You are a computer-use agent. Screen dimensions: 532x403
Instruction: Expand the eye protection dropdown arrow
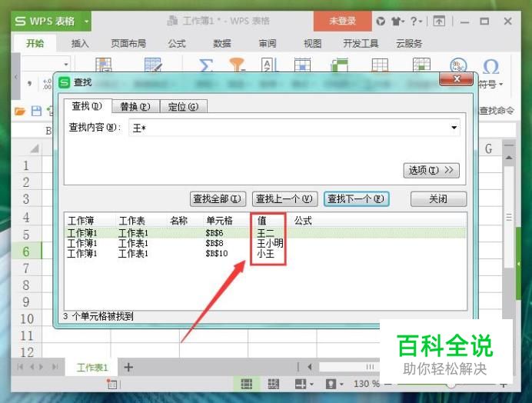tap(341, 385)
